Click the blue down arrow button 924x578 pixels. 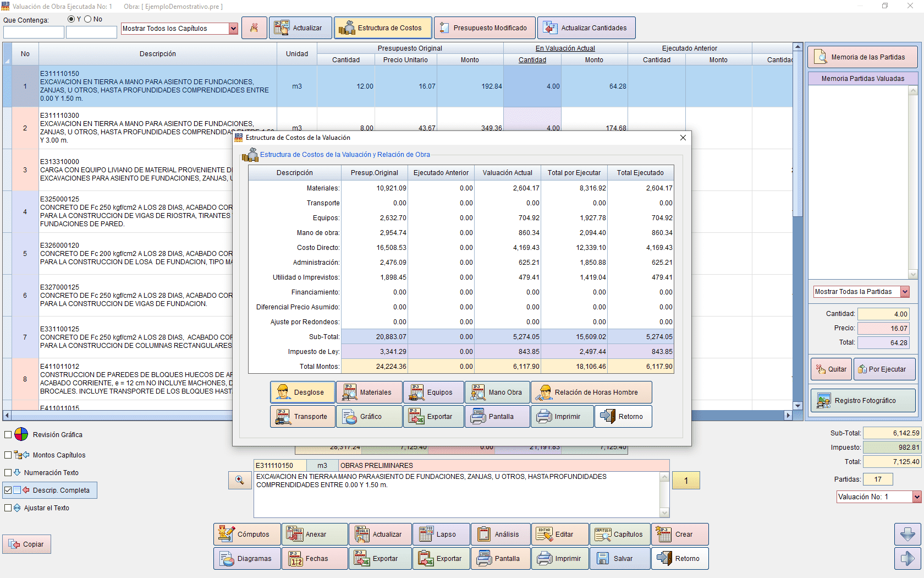click(x=908, y=534)
